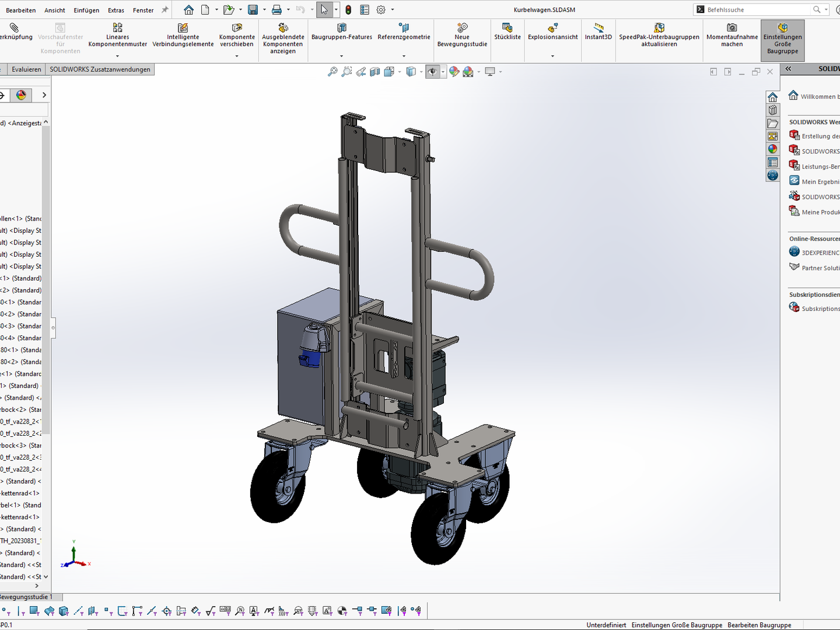Open DisplayManager color ball tab
The image size is (840, 630).
(21, 95)
